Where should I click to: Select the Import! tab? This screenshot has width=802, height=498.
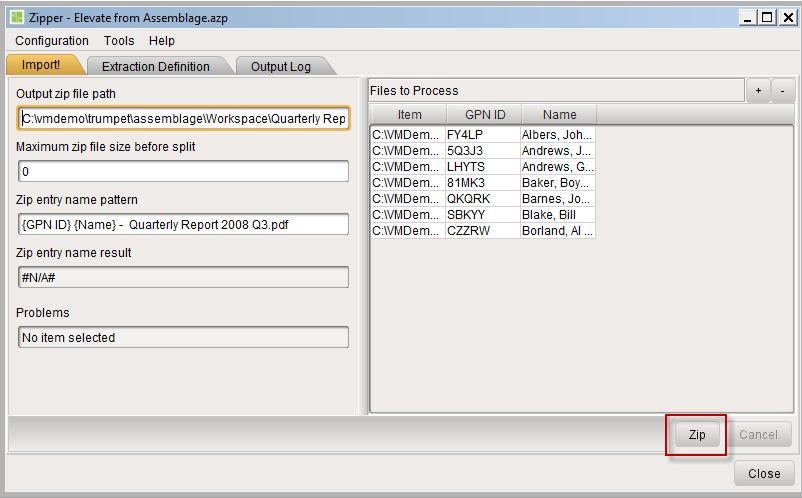41,65
